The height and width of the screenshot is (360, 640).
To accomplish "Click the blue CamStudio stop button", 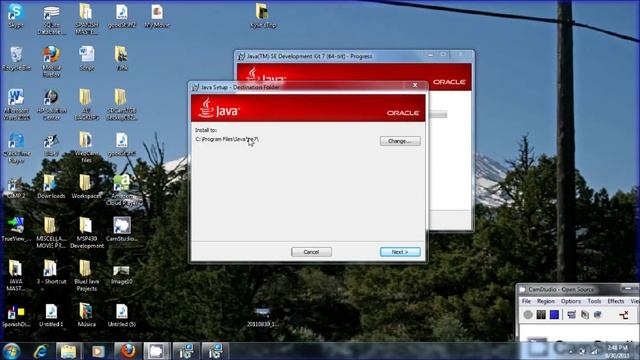I will point(554,314).
